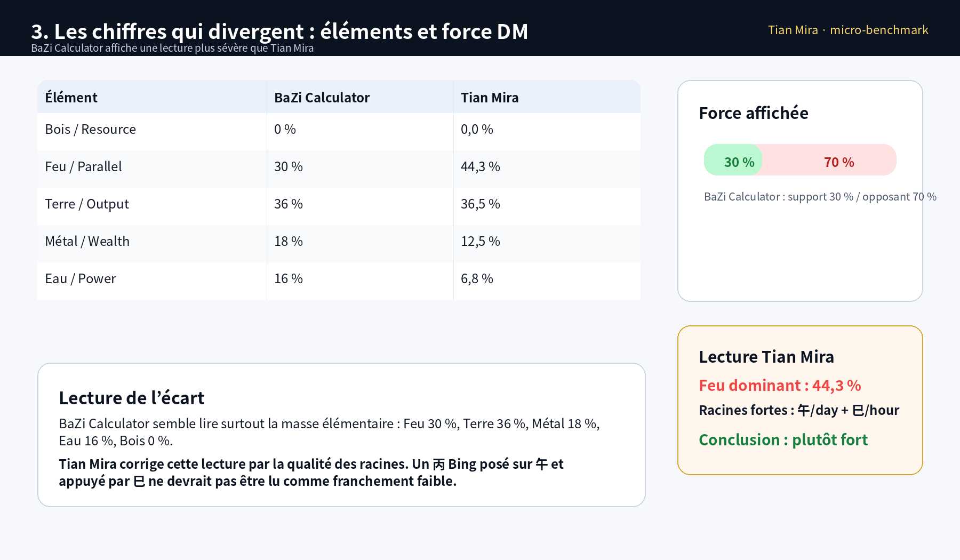Click the Force affichée card heading
Screen dimensions: 960x560
754,113
